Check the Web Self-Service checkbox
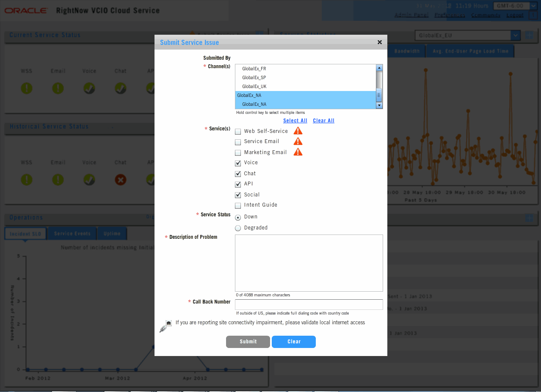This screenshot has width=541, height=392. pyautogui.click(x=238, y=131)
